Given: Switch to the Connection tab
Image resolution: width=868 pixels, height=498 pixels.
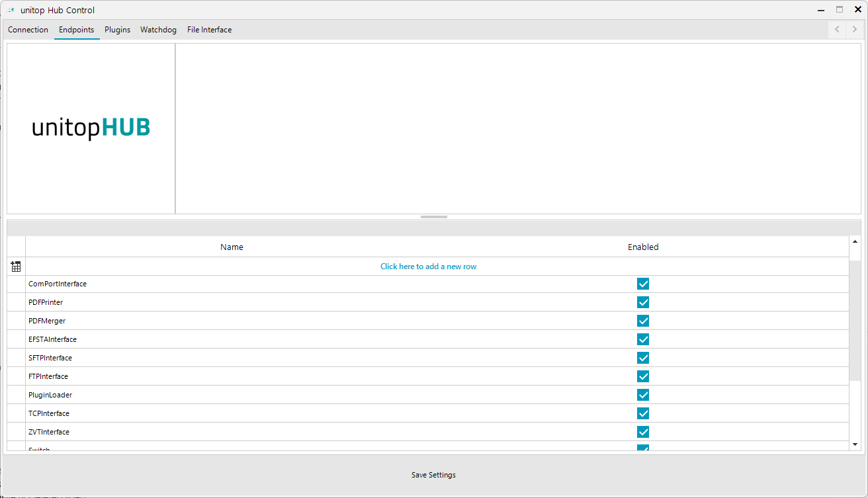Looking at the screenshot, I should tap(28, 30).
